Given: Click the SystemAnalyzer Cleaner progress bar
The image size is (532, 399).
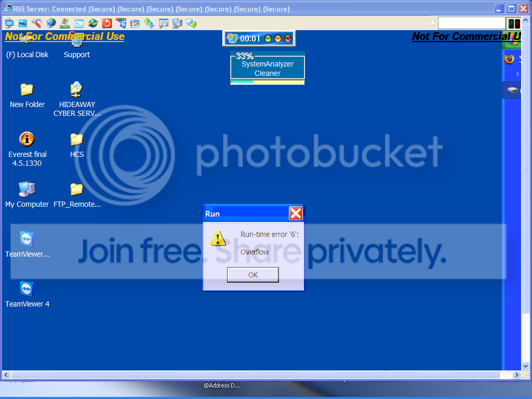Looking at the screenshot, I should (x=268, y=82).
